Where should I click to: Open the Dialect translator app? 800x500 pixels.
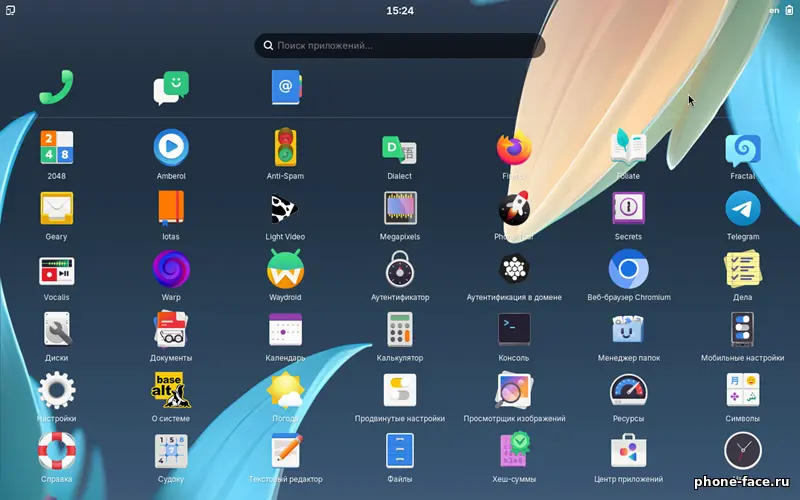pos(400,148)
